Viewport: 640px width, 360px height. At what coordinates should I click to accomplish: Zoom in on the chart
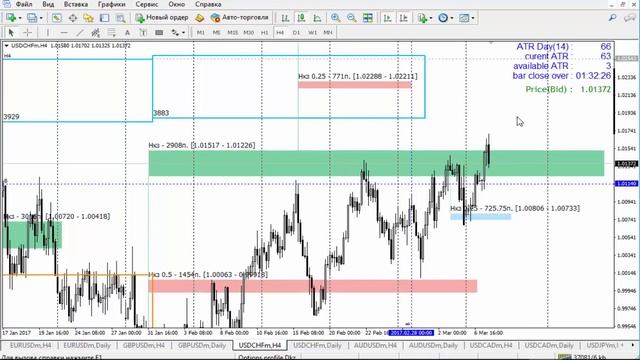click(336, 18)
